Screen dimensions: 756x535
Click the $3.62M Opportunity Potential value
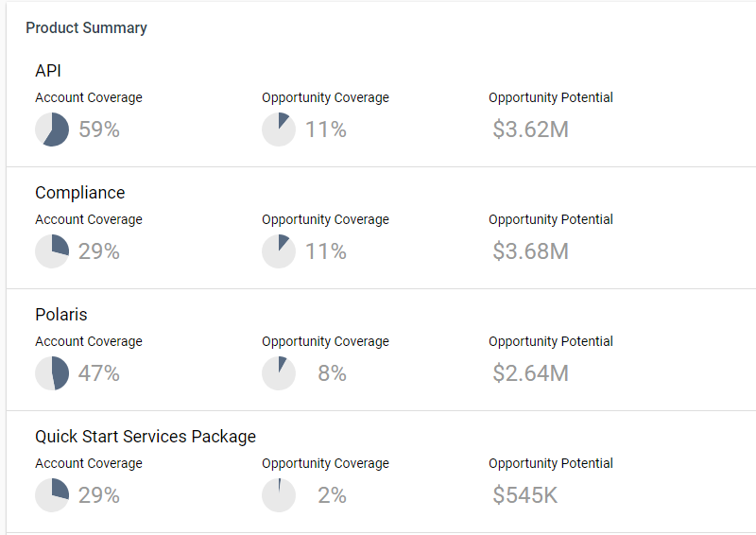click(530, 129)
